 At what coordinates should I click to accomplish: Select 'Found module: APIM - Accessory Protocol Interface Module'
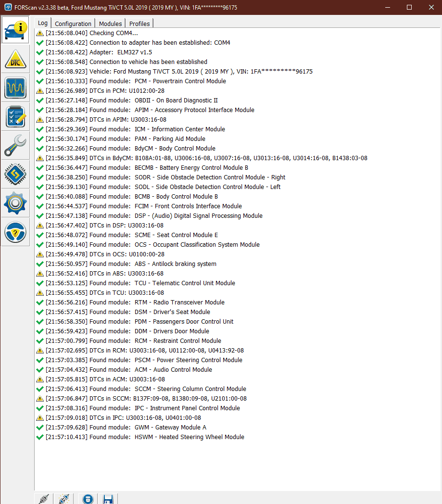145,110
